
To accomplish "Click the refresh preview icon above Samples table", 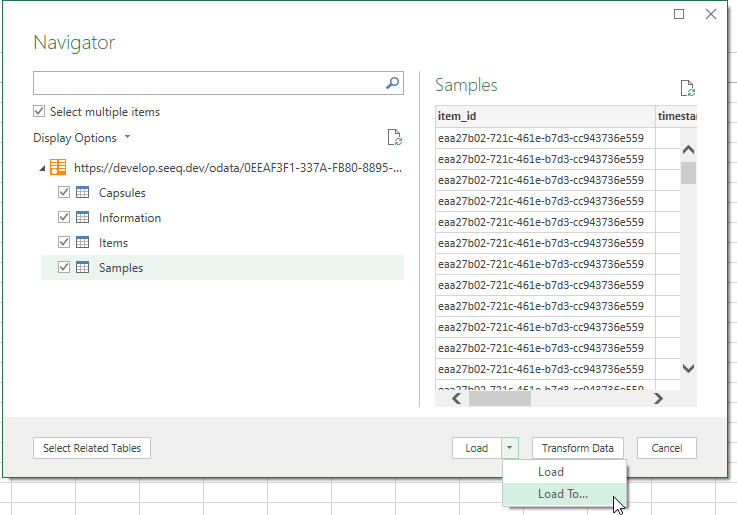I will 687,89.
